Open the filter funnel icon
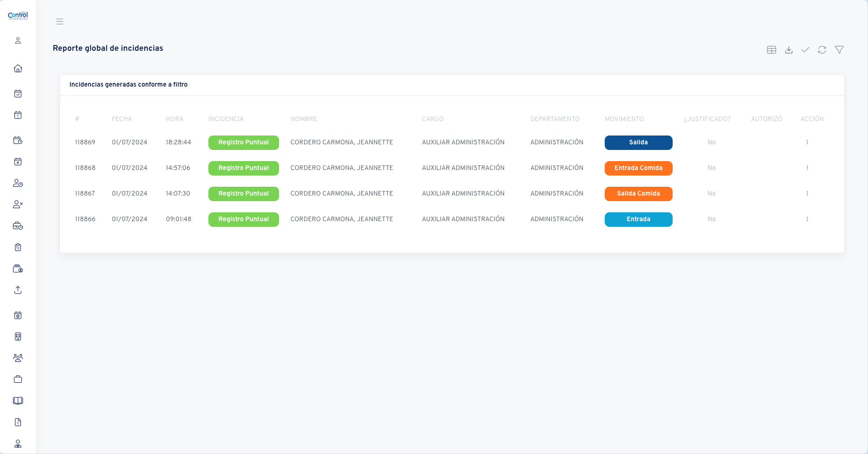Viewport: 868px width, 454px height. pyautogui.click(x=839, y=50)
